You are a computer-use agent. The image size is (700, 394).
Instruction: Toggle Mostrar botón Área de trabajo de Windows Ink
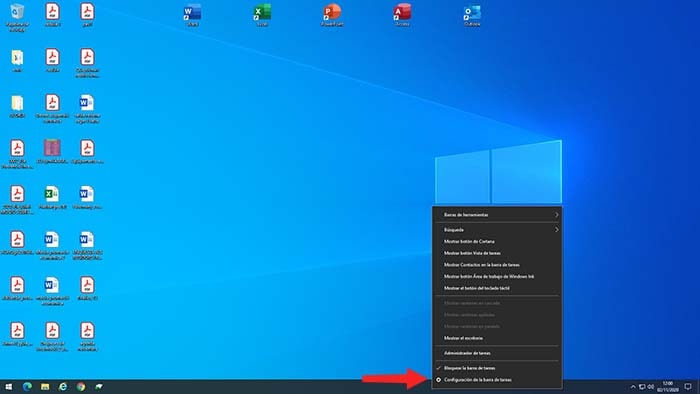[497, 276]
